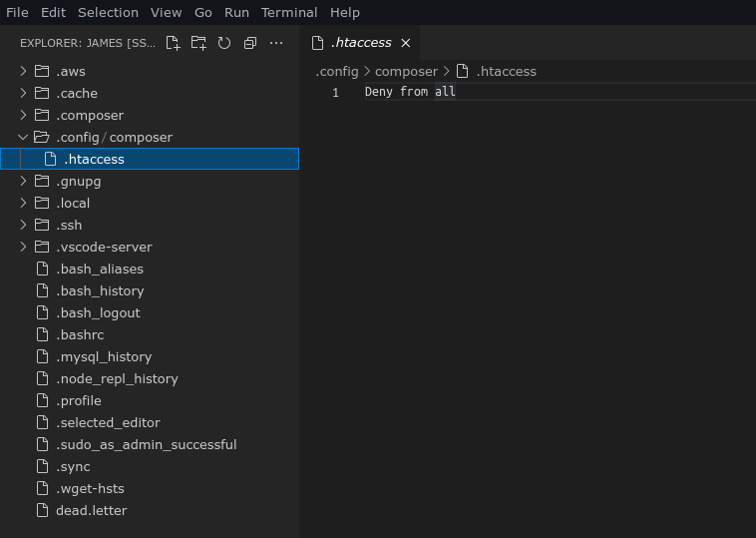Refresh the Explorer file tree

click(x=224, y=43)
